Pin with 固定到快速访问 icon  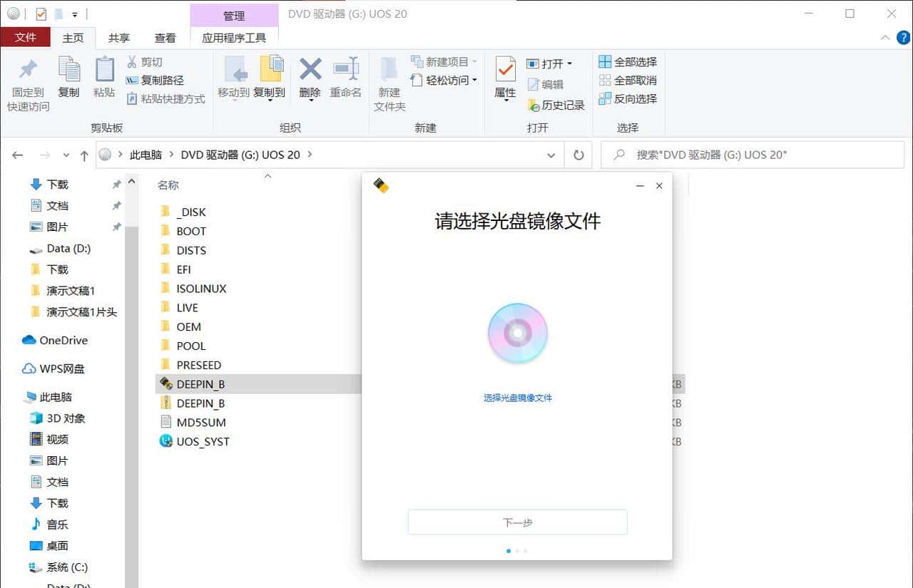coord(27,81)
